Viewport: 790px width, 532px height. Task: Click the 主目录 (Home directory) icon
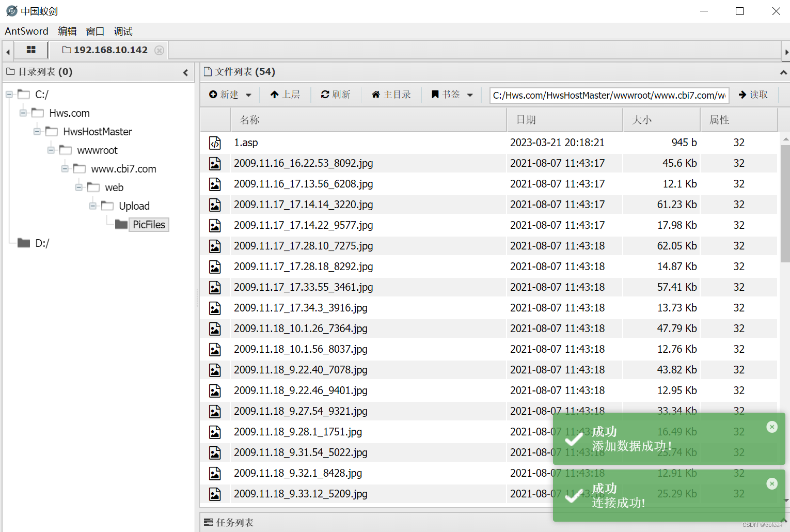click(x=376, y=95)
